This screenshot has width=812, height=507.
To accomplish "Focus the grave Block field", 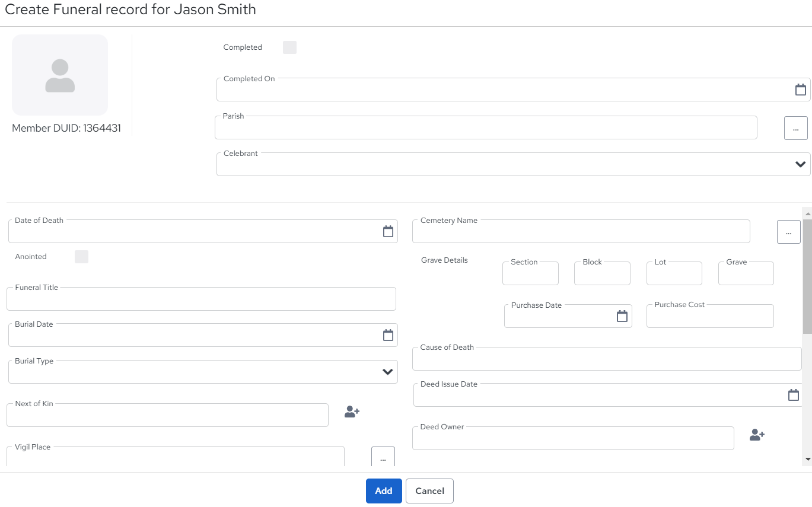I will click(602, 273).
